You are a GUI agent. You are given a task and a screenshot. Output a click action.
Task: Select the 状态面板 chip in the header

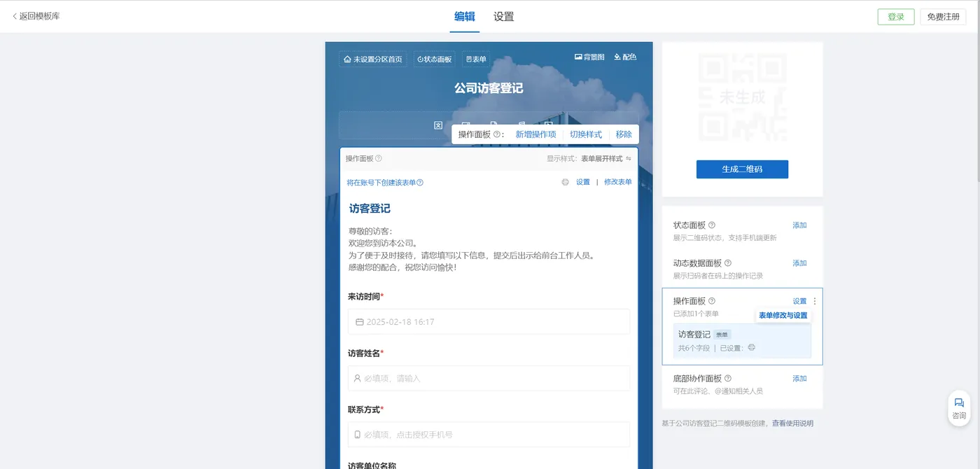click(434, 59)
